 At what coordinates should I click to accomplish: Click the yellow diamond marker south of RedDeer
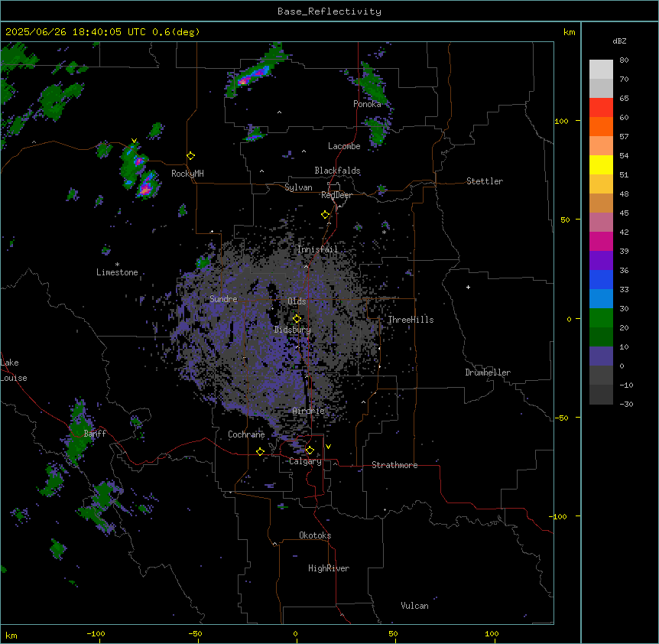(326, 215)
